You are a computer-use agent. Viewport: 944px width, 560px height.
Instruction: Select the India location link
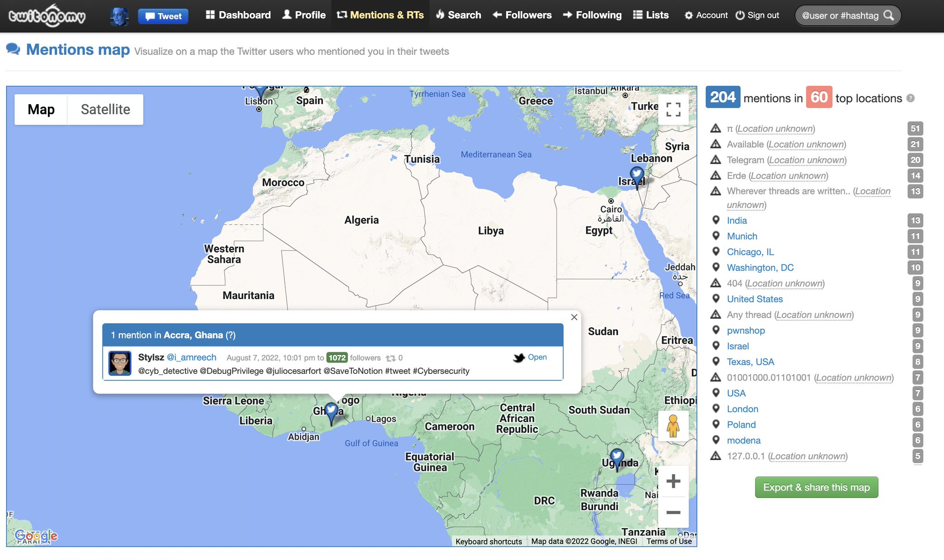pyautogui.click(x=736, y=220)
